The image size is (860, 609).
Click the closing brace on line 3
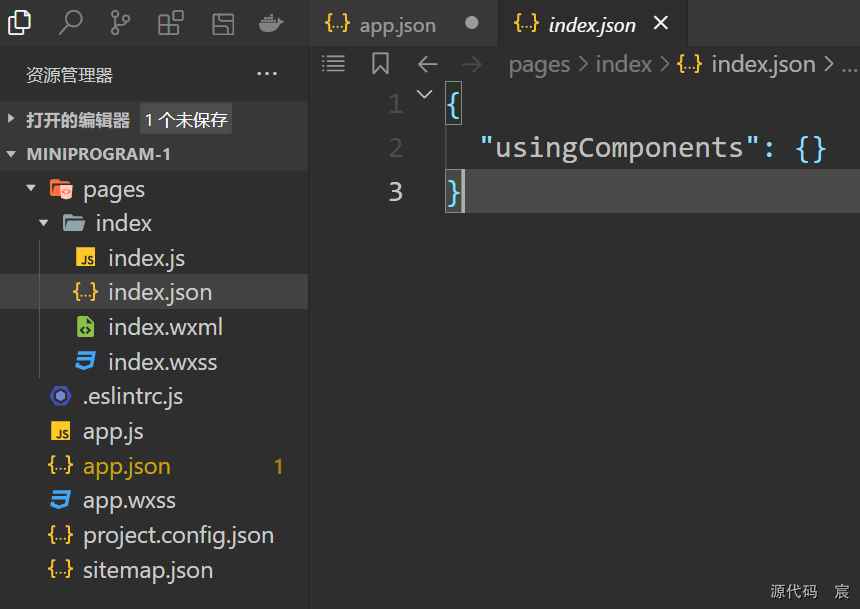453,192
